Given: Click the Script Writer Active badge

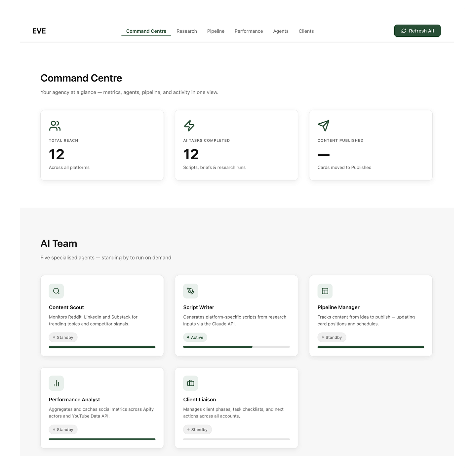Looking at the screenshot, I should [x=195, y=337].
